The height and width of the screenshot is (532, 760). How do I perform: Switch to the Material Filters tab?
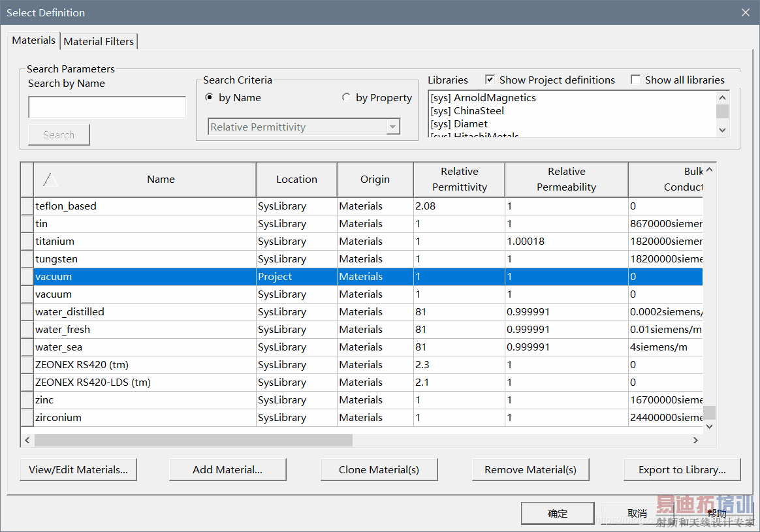[x=99, y=41]
